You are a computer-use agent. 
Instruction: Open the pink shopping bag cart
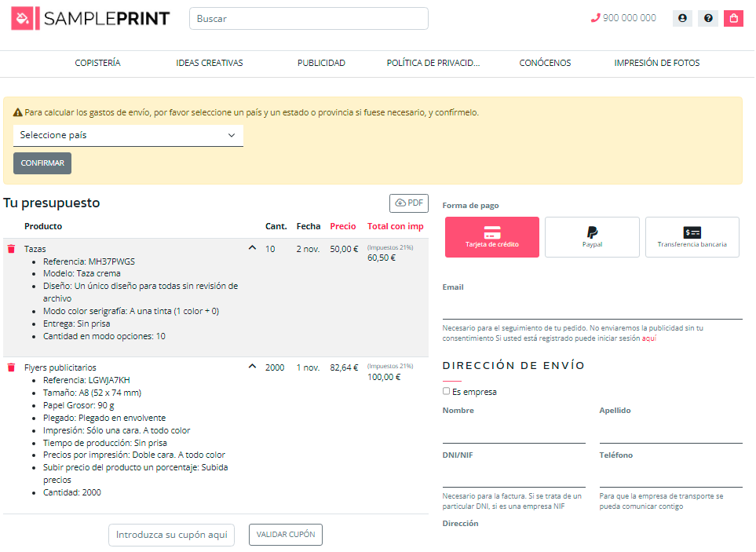tap(733, 18)
